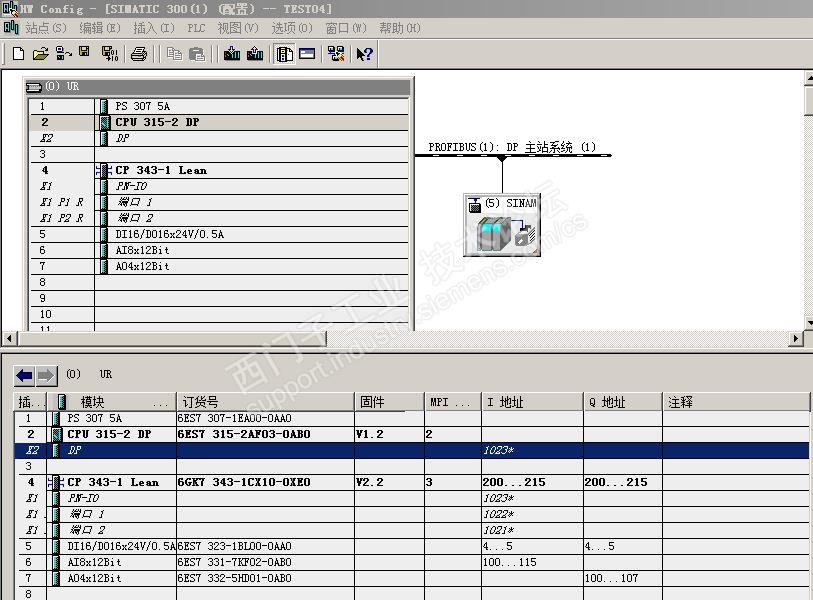Viewport: 813px width, 600px height.
Task: Click order number 6ES7 323-1BL00-0AA0
Action: (234, 547)
